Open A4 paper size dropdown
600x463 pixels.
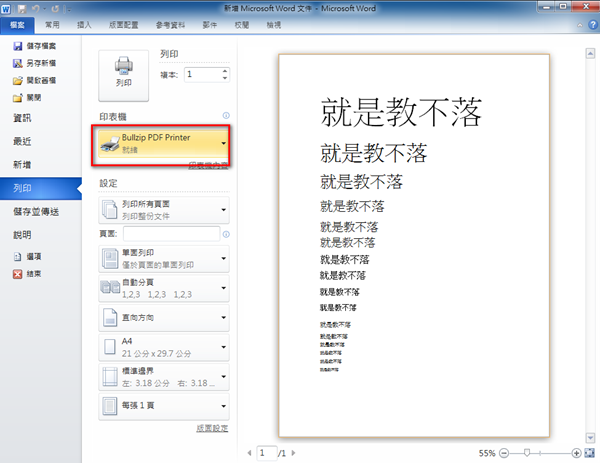[164, 347]
